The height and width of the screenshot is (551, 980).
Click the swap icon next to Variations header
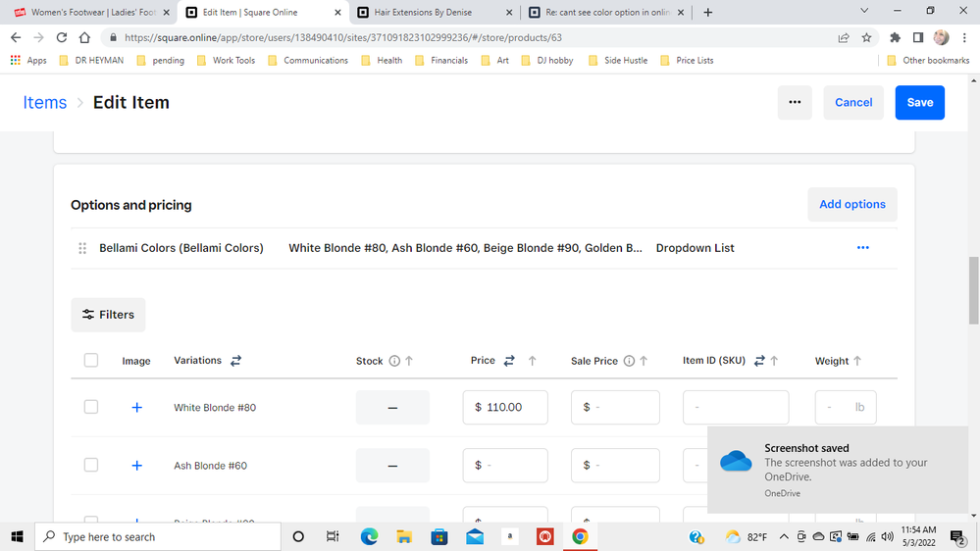click(235, 361)
